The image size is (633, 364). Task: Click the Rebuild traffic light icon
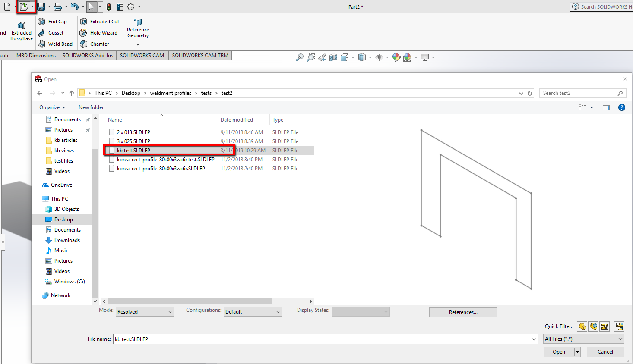point(109,7)
